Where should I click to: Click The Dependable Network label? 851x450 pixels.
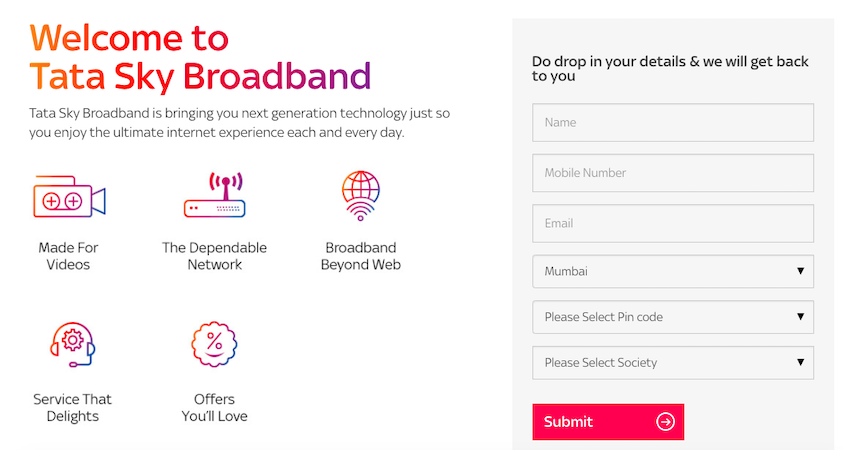[x=214, y=256]
